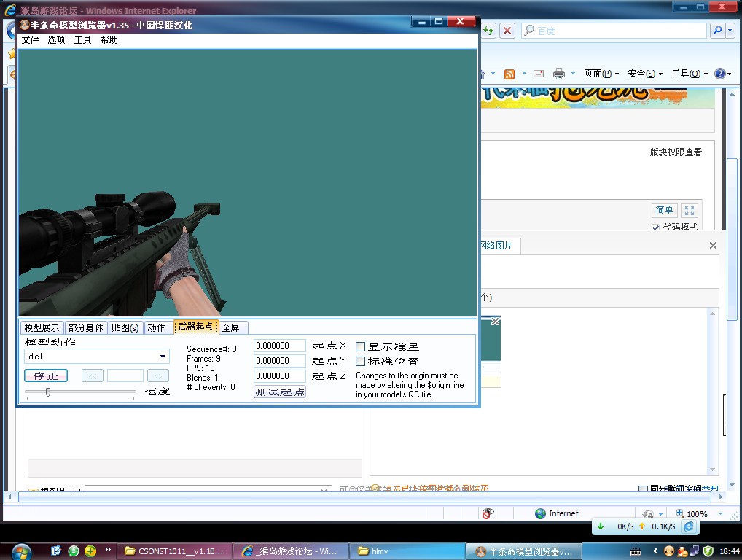742x560 pixels.
Task: Click the RSS feeds icon in IE
Action: (509, 74)
